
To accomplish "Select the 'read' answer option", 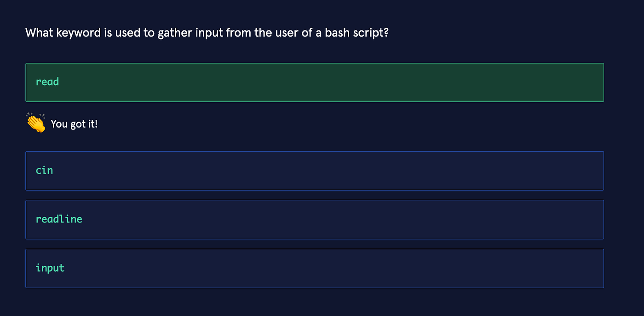I will point(314,82).
